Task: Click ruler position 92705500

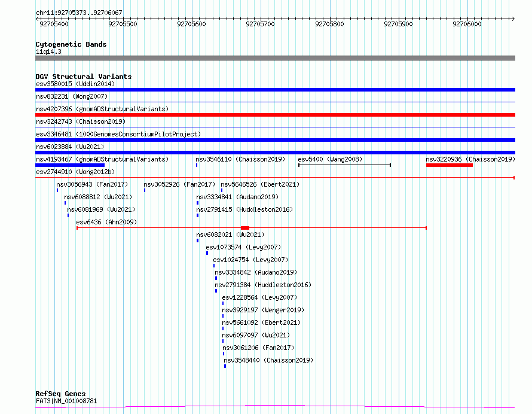Action: click(x=123, y=24)
